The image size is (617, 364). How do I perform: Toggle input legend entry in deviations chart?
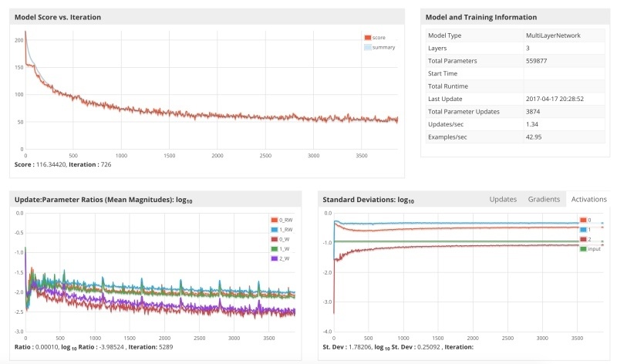coord(591,248)
